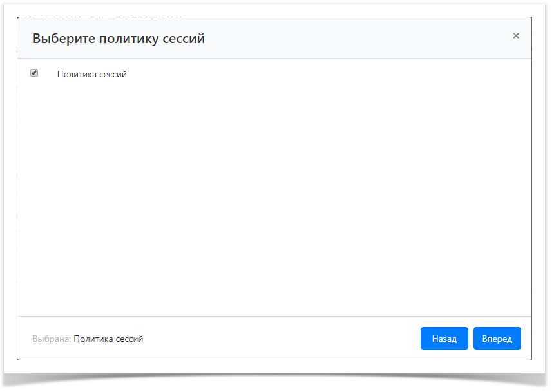Toggle the checkbox left of Политика сессий

click(34, 73)
